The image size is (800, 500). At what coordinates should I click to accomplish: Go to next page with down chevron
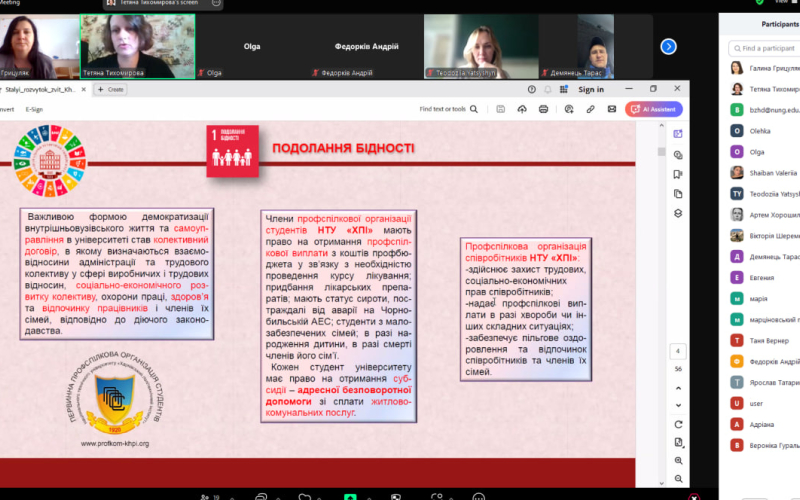(x=678, y=405)
